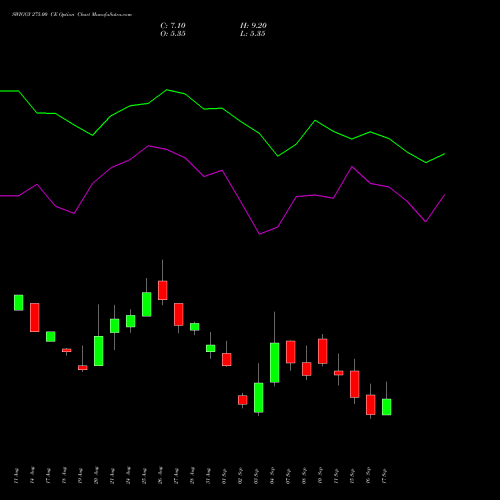Click the last green candlestick for 17 Sep
Screen dimensions: 500x500
pyautogui.click(x=386, y=407)
